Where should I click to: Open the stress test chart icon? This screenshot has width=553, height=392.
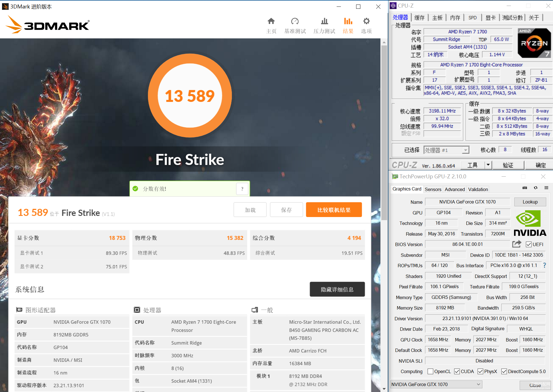click(325, 21)
